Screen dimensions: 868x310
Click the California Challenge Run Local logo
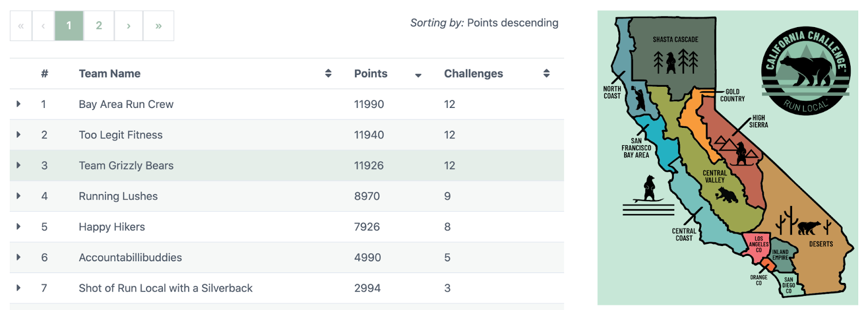coord(806,70)
